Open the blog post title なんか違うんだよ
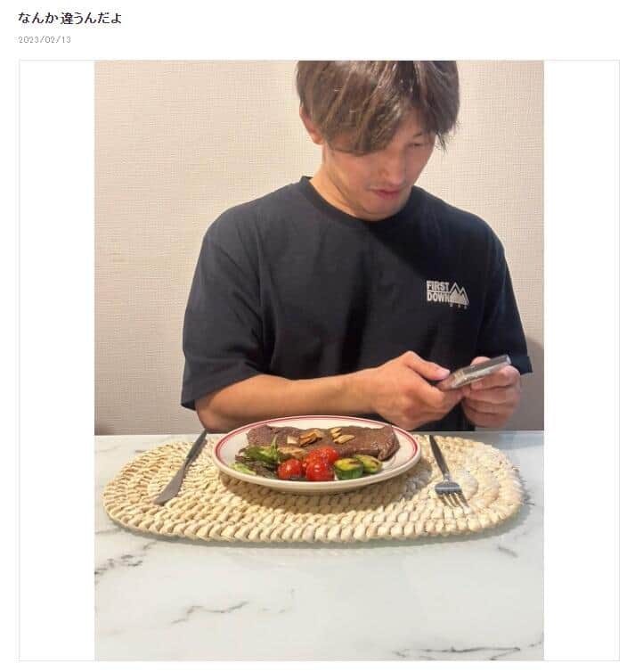Image resolution: width=635 pixels, height=672 pixels. tap(69, 19)
